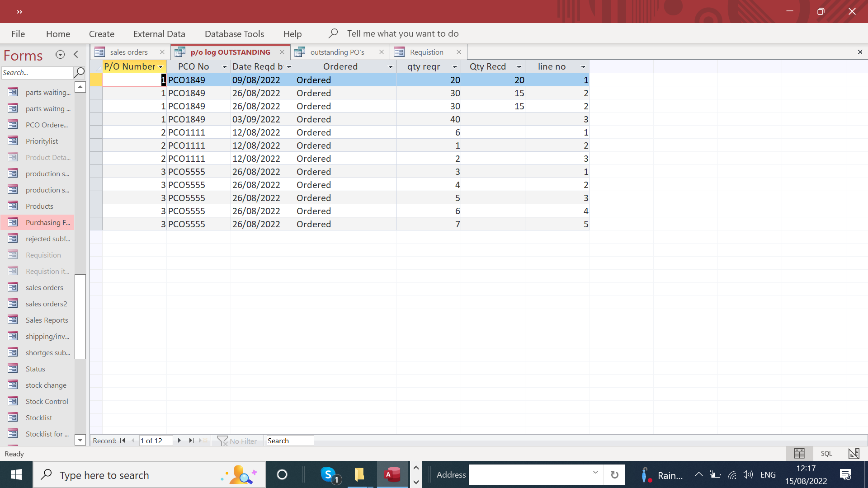Screen dimensions: 868x488
Task: Close the Requistion tab
Action: pyautogui.click(x=459, y=52)
